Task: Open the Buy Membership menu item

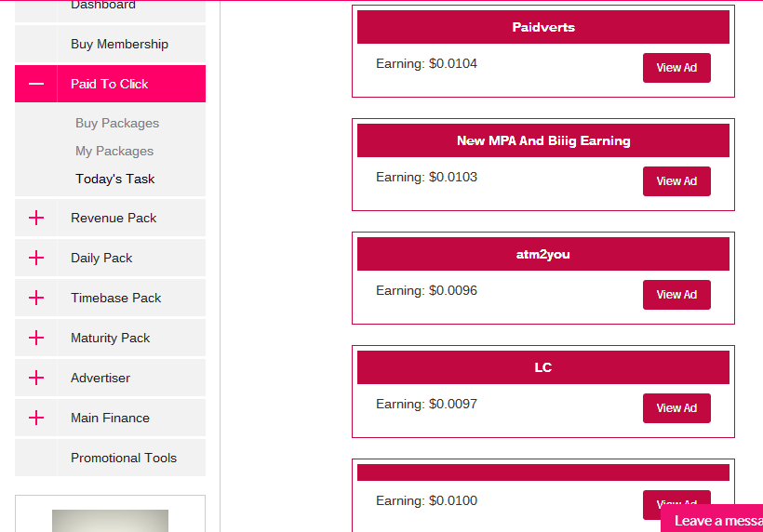Action: point(119,44)
